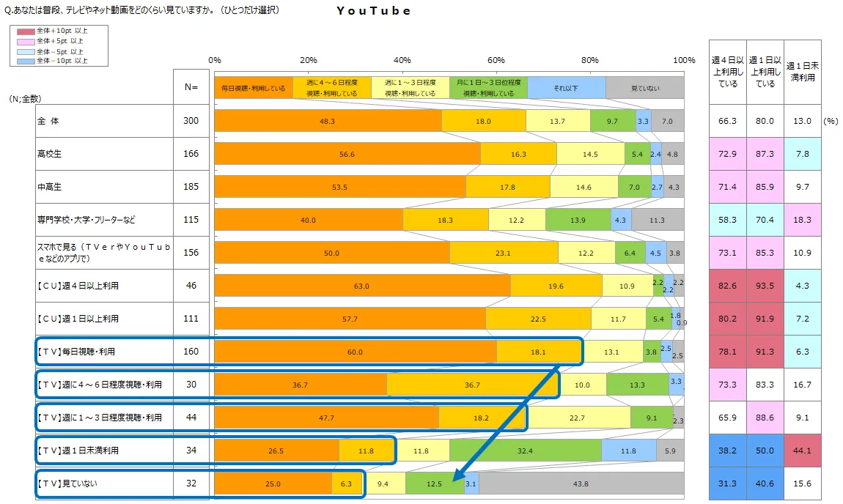Click the light blue '全体−5pt 以上' legend swatch
The image size is (843, 504).
(x=26, y=52)
